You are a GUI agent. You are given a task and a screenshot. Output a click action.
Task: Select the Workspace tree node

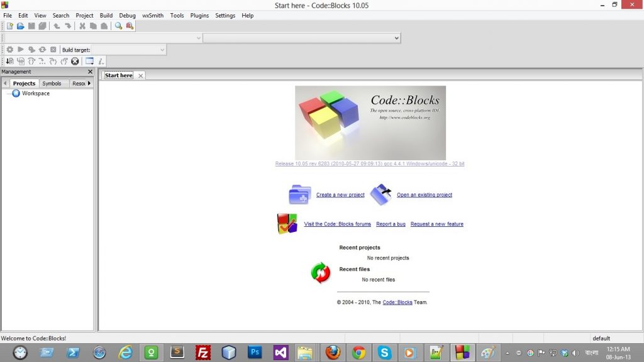[35, 94]
